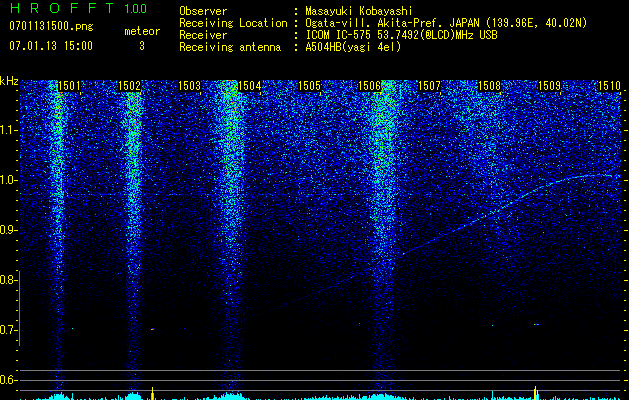Image resolution: width=629 pixels, height=400 pixels.
Task: Click the 1502 time marker
Action: [x=130, y=86]
